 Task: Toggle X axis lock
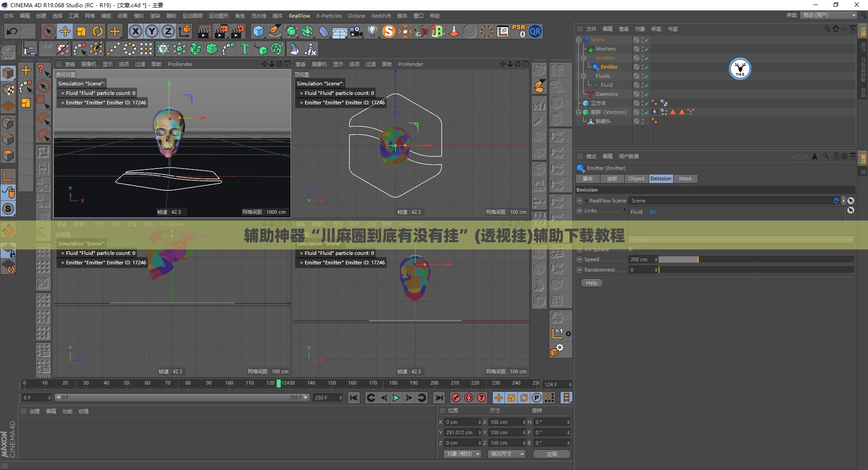click(x=135, y=31)
